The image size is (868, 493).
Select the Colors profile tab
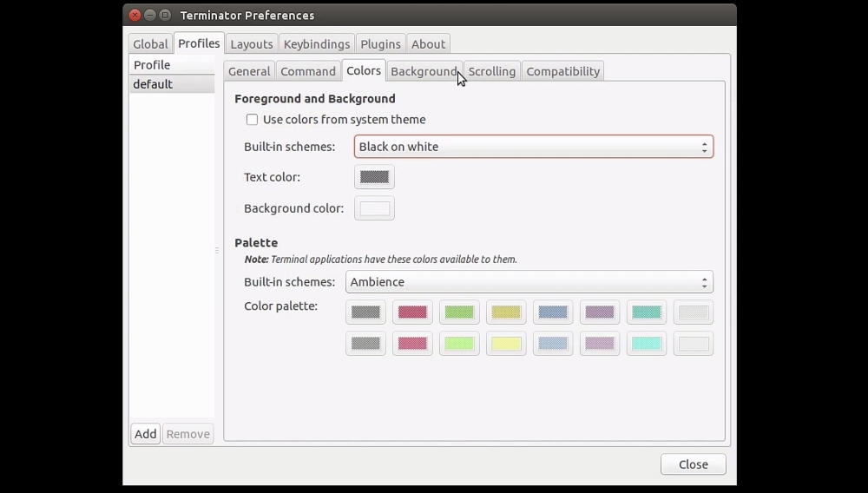coord(363,71)
